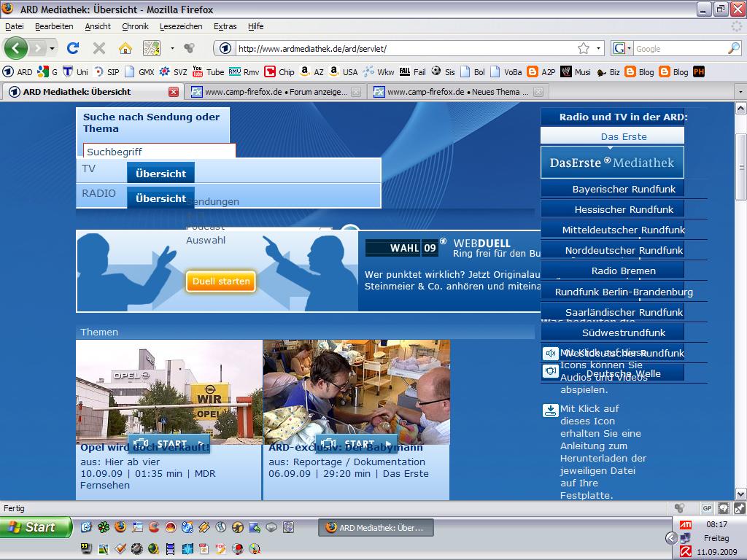The image size is (747, 560).
Task: Click the Avira red umbrella tray icon
Action: [686, 552]
